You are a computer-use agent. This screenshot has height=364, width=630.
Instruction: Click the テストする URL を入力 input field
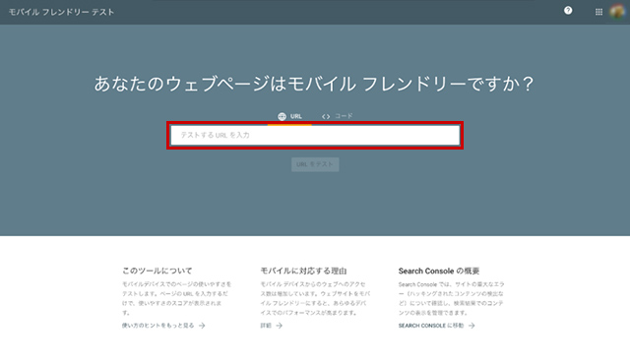[315, 135]
